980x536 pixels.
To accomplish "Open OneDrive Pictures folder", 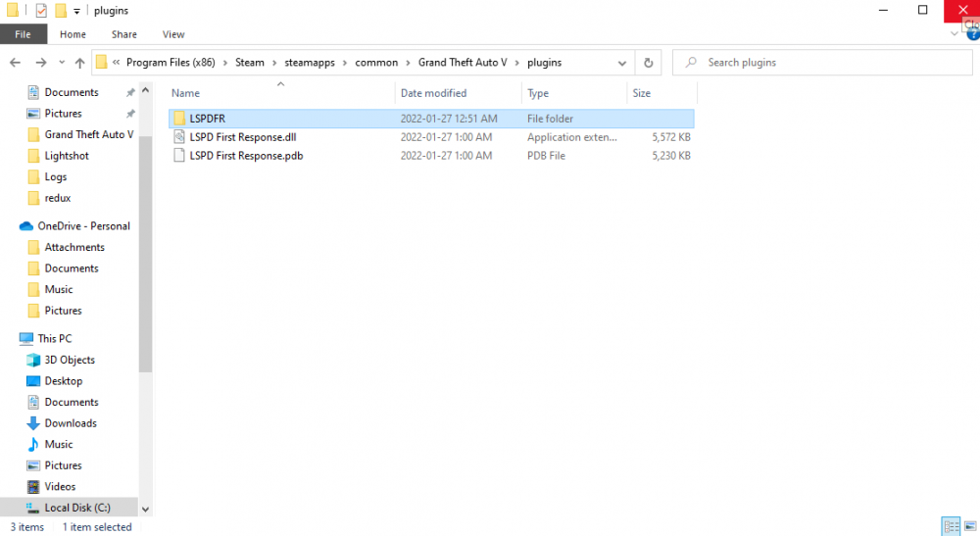I will coord(63,311).
